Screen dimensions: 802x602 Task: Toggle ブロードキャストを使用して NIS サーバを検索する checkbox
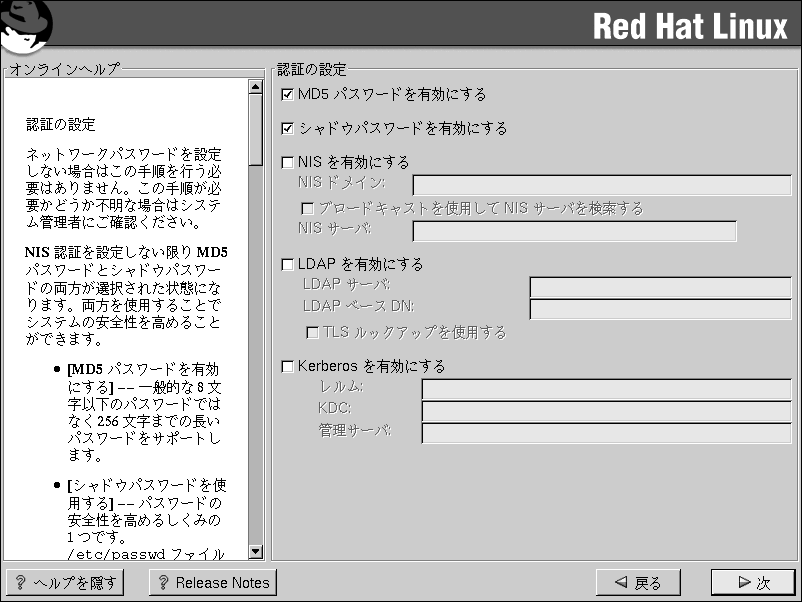pyautogui.click(x=308, y=209)
